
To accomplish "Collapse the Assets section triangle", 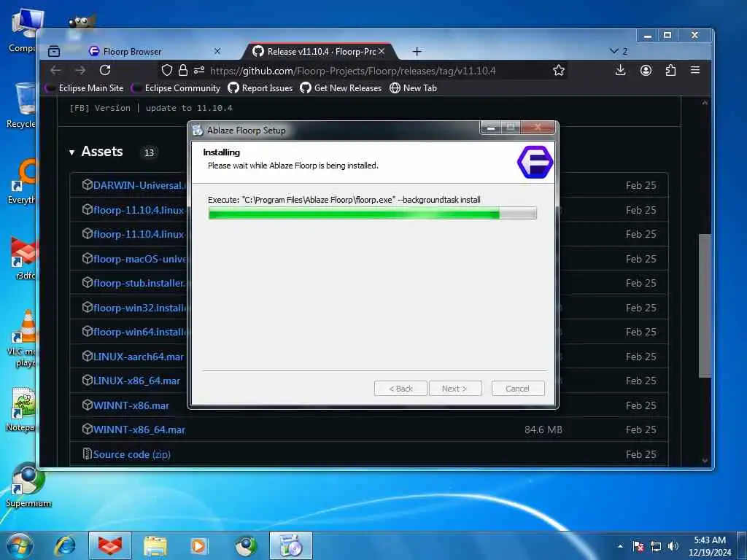I will tap(72, 152).
